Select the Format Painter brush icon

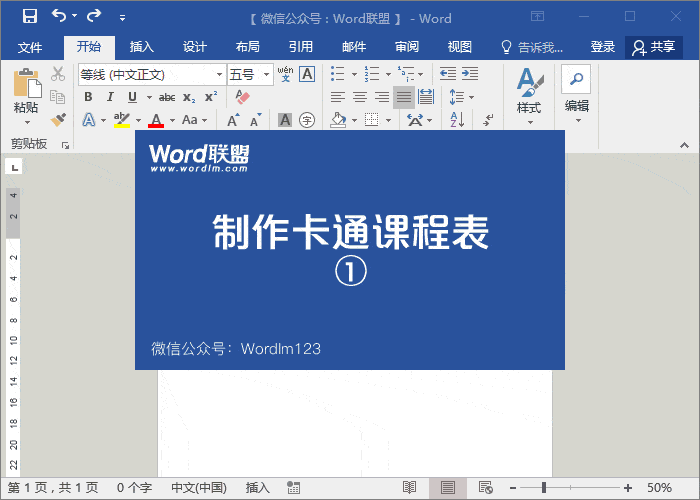pyautogui.click(x=58, y=119)
